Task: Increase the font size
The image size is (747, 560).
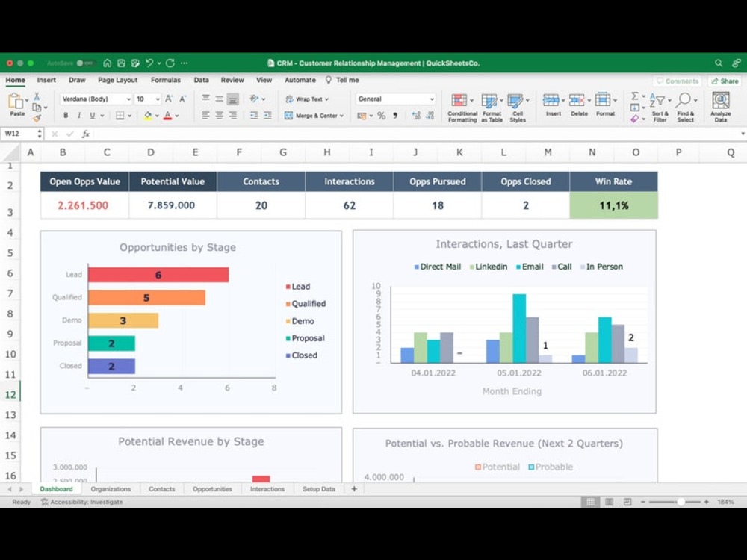Action: pyautogui.click(x=169, y=99)
